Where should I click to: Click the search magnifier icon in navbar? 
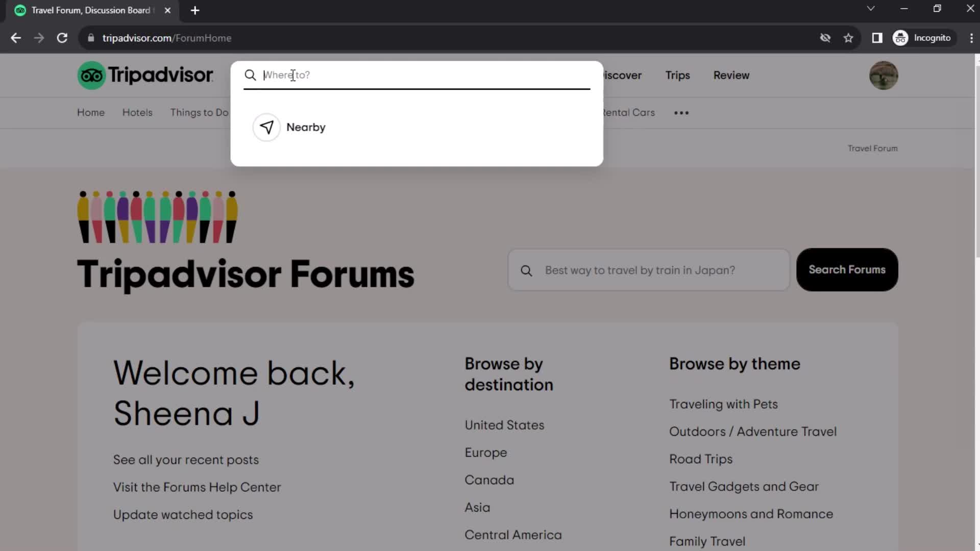[x=250, y=74]
